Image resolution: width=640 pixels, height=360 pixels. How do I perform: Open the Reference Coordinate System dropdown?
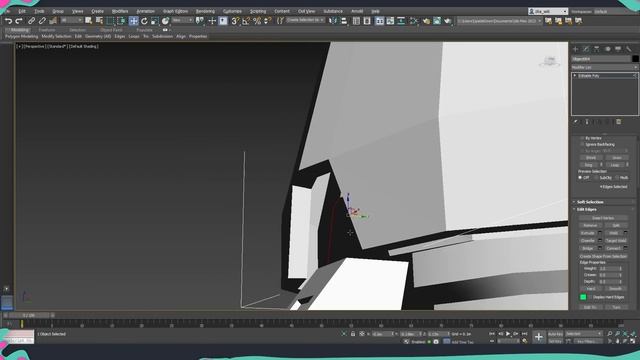(182, 20)
